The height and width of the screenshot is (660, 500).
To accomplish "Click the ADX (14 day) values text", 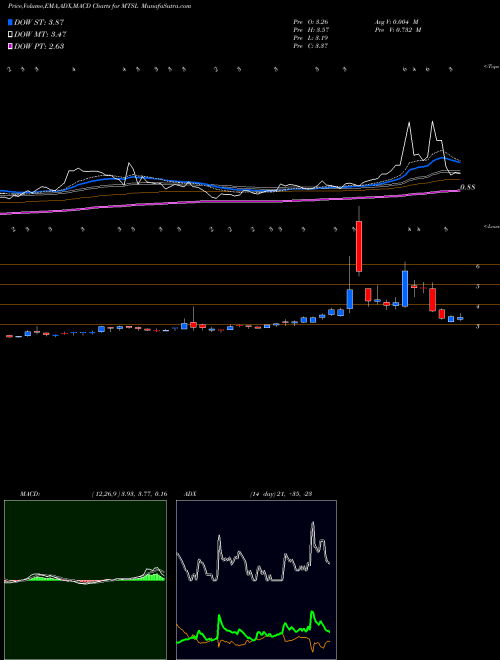I will 280,494.
